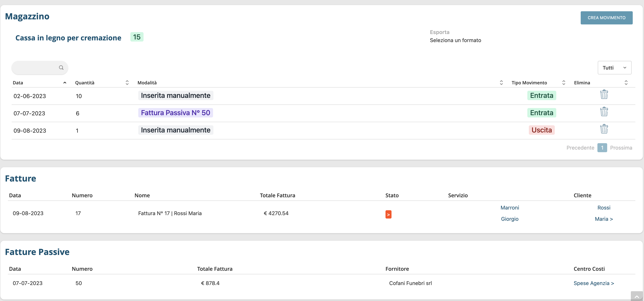The image size is (644, 301).
Task: Sort table by Data column arrow
Action: coord(65,83)
